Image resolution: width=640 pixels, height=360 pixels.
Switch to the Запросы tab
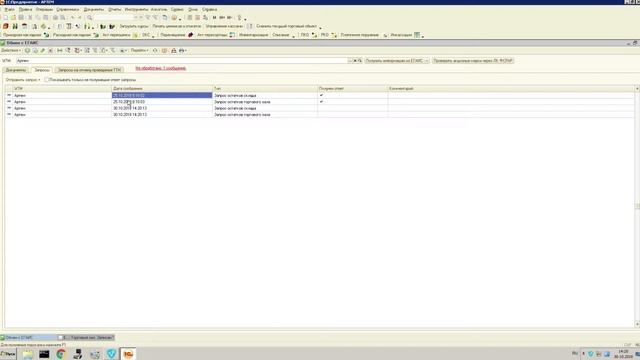pyautogui.click(x=42, y=70)
